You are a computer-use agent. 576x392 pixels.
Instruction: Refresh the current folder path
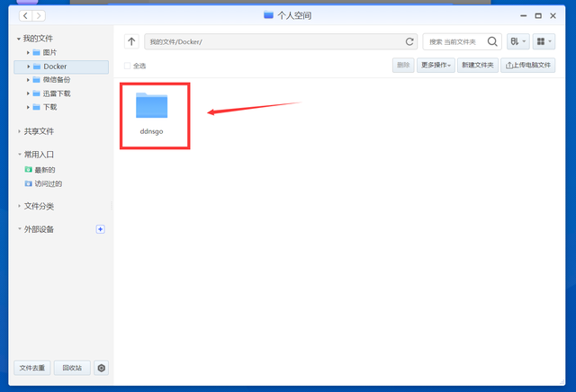tap(409, 42)
